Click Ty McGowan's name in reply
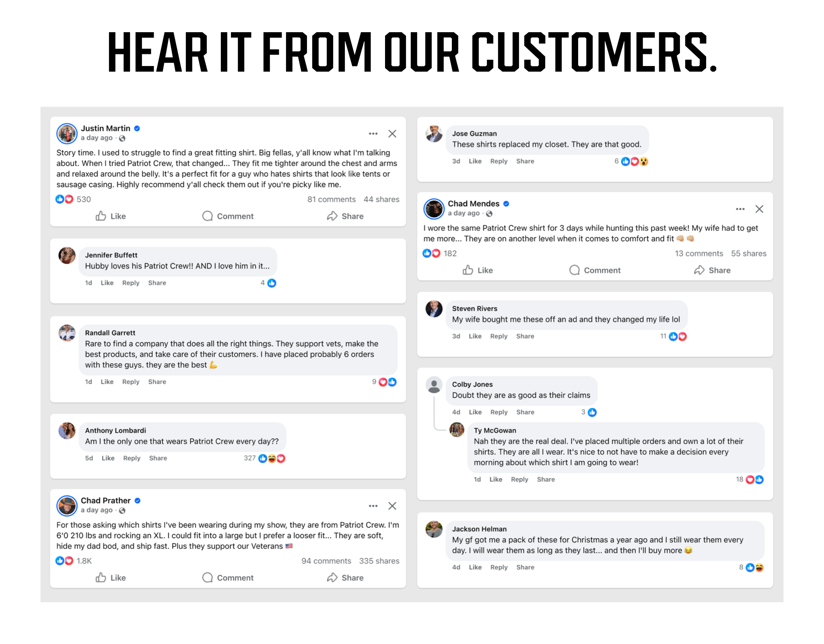This screenshot has height=644, width=824. coord(494,430)
